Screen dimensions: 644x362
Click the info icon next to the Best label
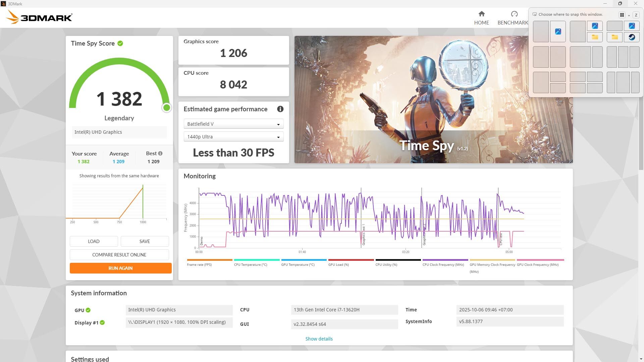coord(160,153)
